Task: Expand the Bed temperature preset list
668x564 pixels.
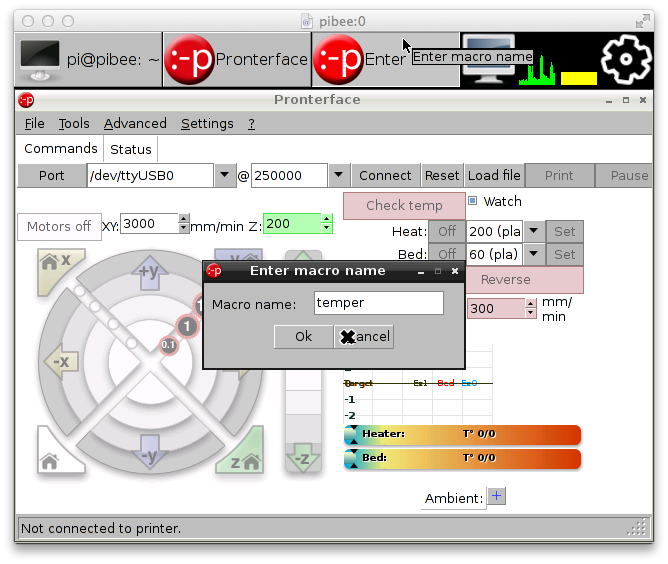Action: coord(533,254)
